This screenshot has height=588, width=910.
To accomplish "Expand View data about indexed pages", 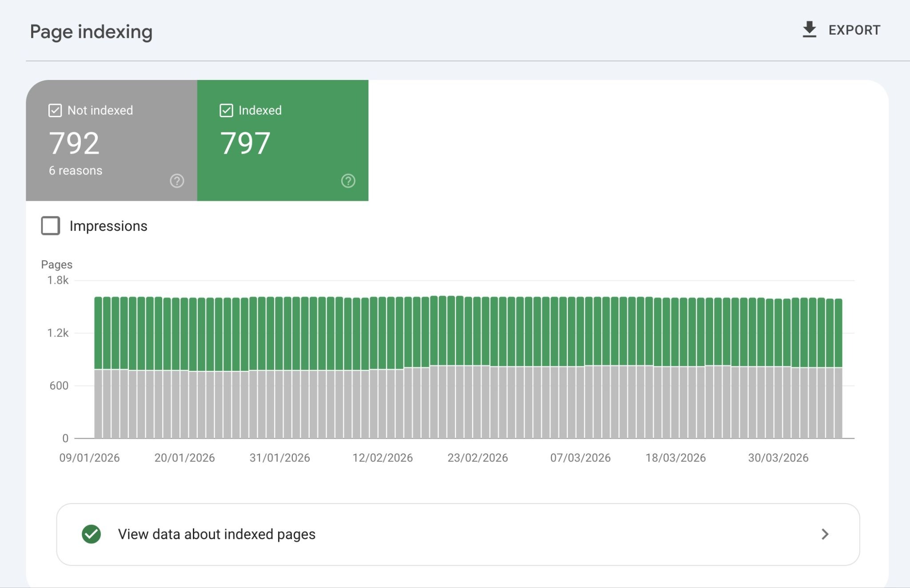I will point(216,534).
